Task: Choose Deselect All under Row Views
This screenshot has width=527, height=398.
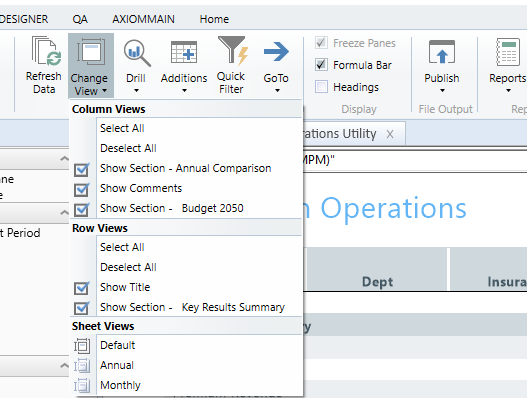Action: click(x=128, y=267)
